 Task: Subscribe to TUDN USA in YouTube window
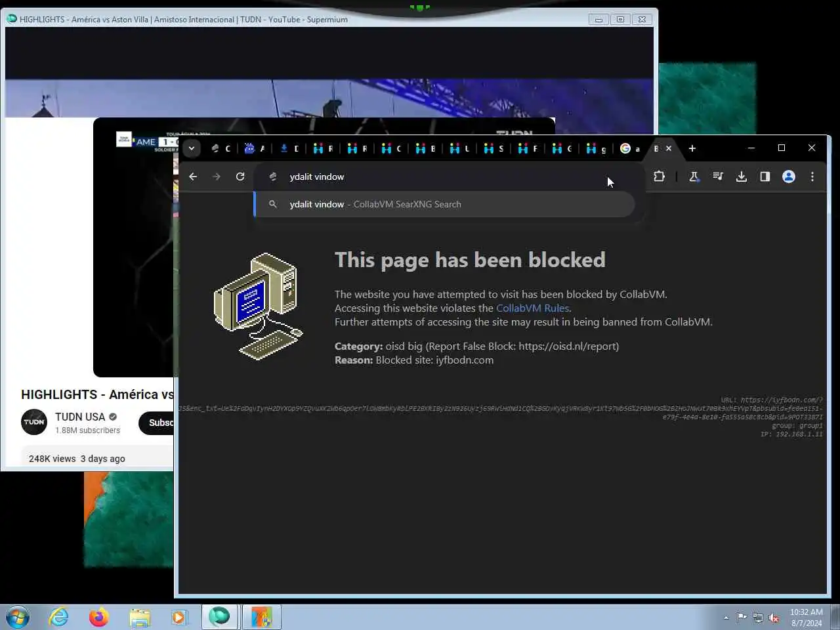[157, 423]
